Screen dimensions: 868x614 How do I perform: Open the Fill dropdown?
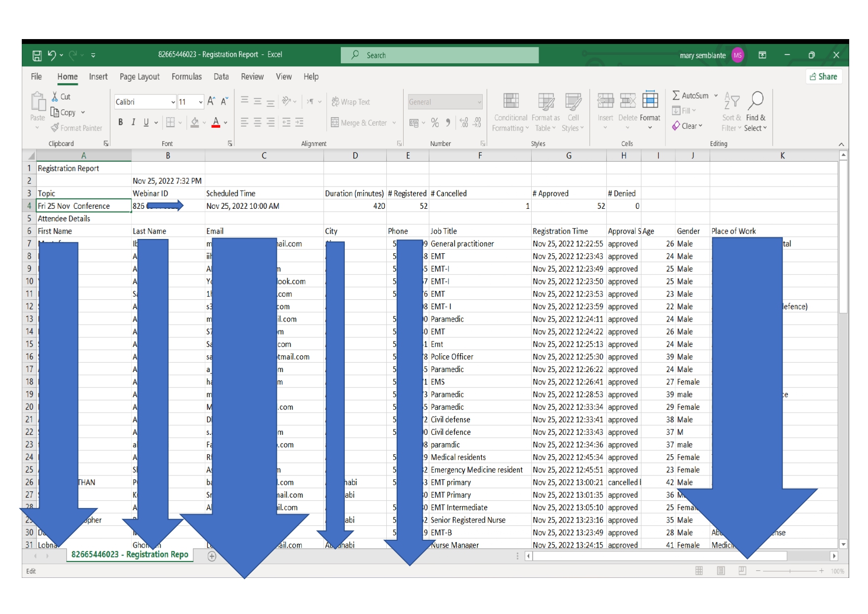(x=684, y=111)
